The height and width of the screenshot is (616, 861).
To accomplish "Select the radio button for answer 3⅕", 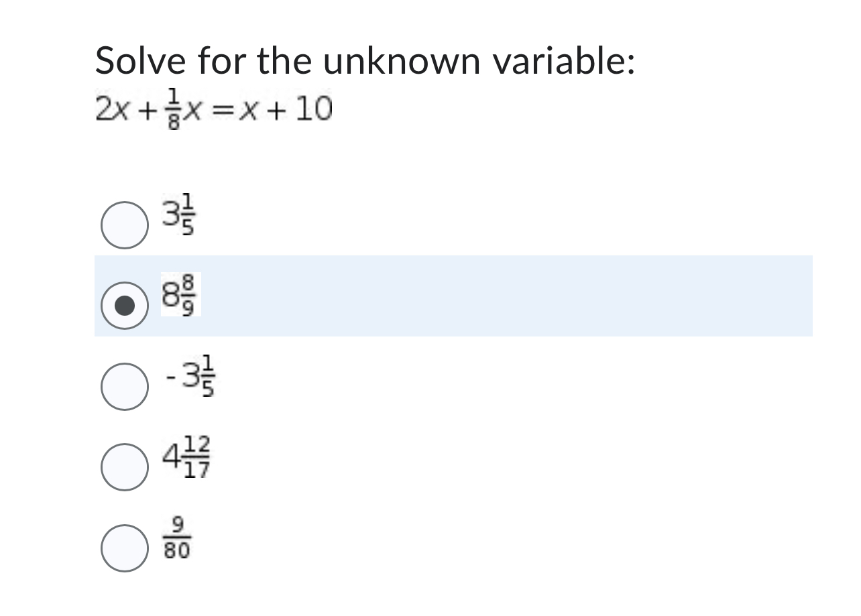I will 126,222.
